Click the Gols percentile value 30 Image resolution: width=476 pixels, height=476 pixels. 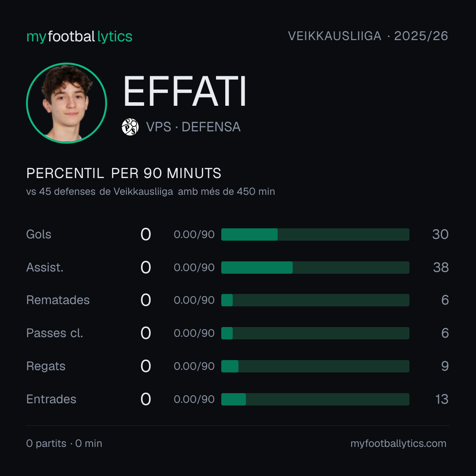440,234
